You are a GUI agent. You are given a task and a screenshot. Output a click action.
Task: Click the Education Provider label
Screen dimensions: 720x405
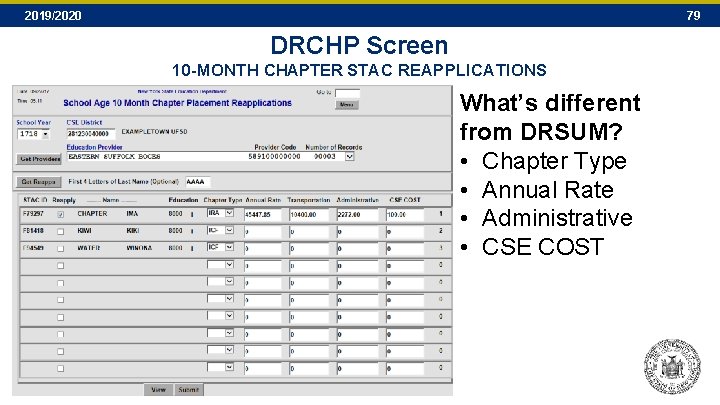pos(95,147)
